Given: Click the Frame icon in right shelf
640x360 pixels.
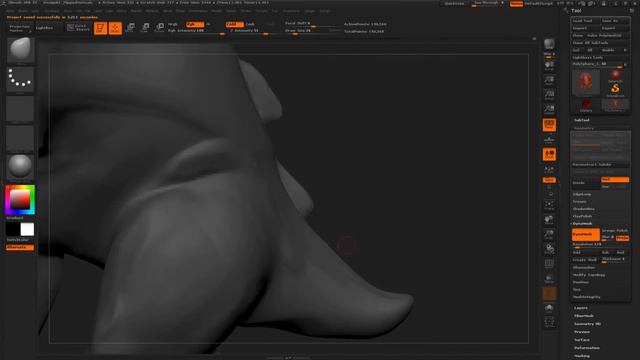Looking at the screenshot, I should tap(549, 205).
